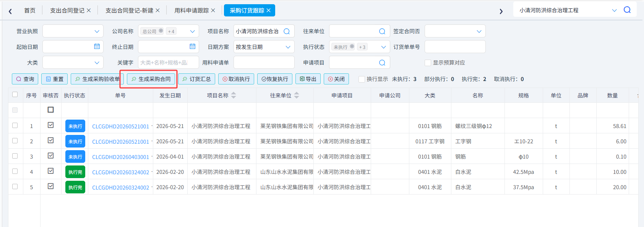Viewport: 644px width, 227px height.
Task: Click the 订货汇总 button
Action: tap(196, 79)
